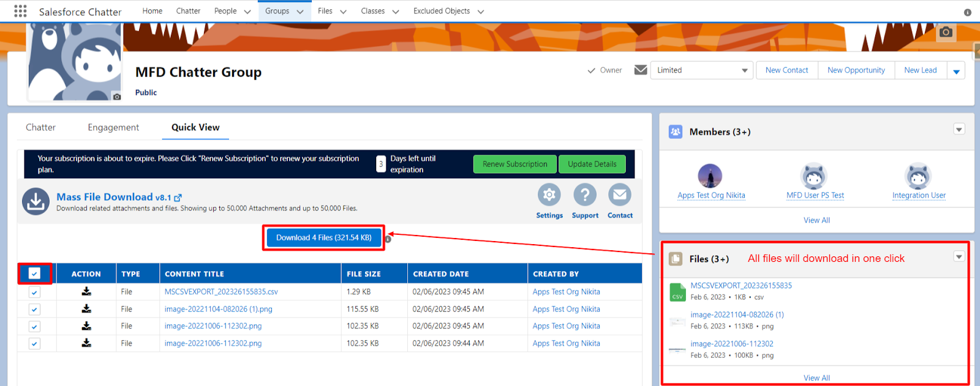980x386 pixels.
Task: Select the Quick View tab
Action: pyautogui.click(x=195, y=127)
